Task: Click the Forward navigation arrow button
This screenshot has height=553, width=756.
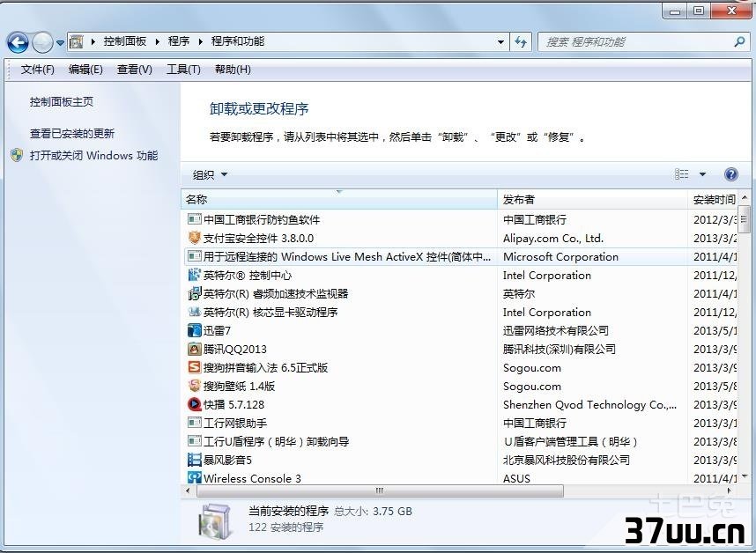Action: tap(42, 43)
